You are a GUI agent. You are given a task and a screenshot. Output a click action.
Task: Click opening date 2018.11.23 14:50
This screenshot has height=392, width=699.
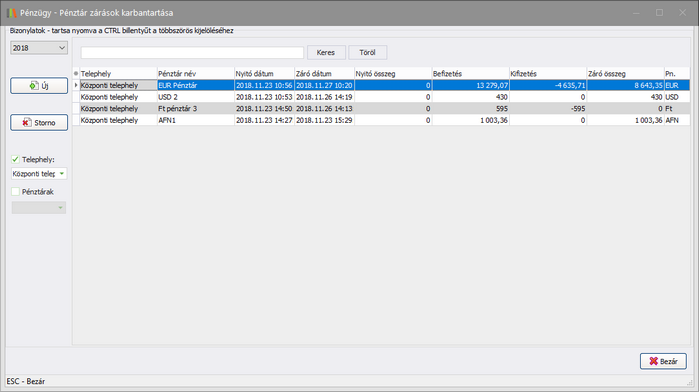click(264, 108)
